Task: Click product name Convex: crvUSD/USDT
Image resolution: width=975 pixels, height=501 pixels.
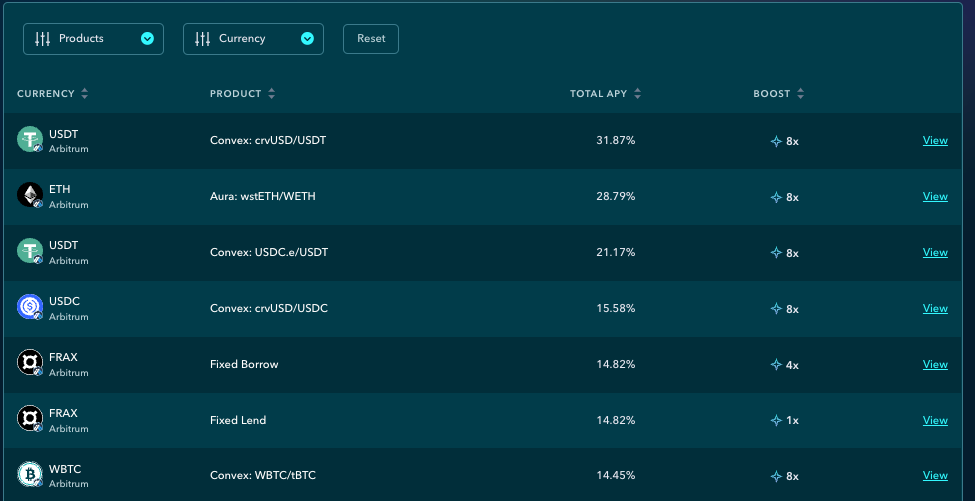Action: [x=268, y=140]
